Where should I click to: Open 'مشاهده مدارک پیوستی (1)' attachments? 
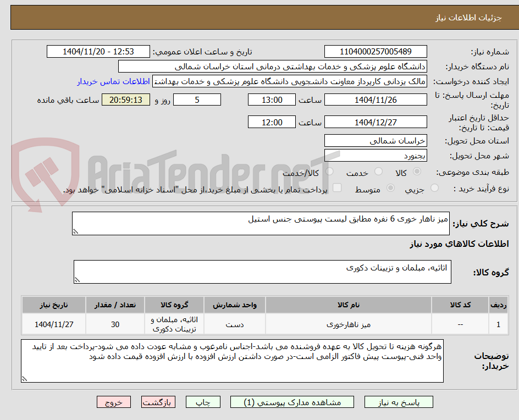tap(292, 402)
